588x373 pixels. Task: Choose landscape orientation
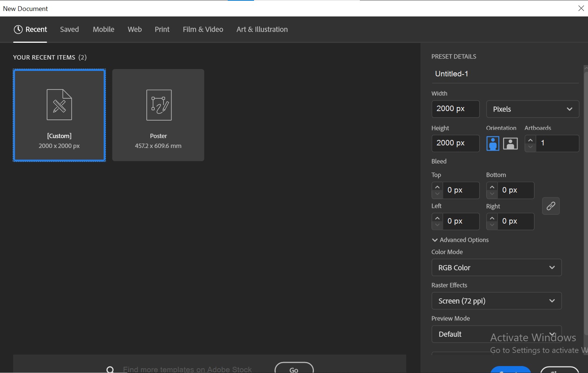click(510, 144)
